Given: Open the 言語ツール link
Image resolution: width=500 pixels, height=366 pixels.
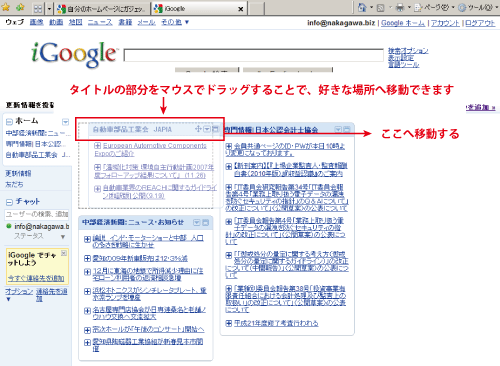Looking at the screenshot, I should (x=403, y=64).
